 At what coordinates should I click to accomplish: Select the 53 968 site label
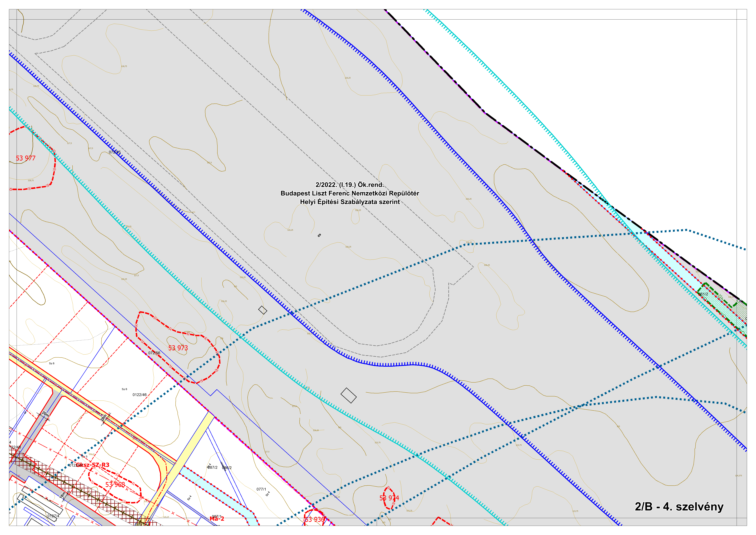coord(115,485)
